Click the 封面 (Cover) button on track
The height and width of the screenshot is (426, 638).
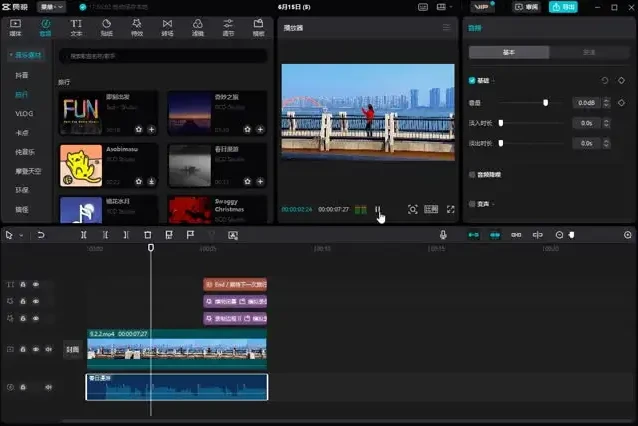(72, 350)
